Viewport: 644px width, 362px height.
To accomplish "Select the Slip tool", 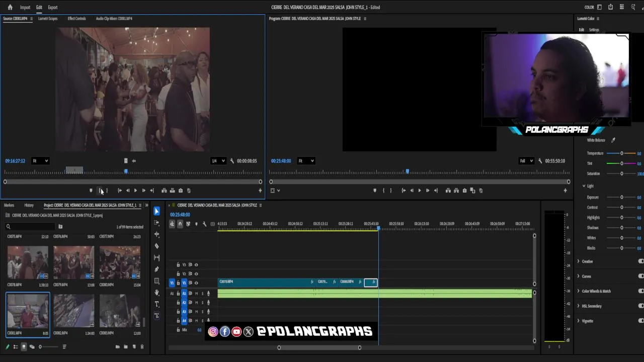I will 156,257.
